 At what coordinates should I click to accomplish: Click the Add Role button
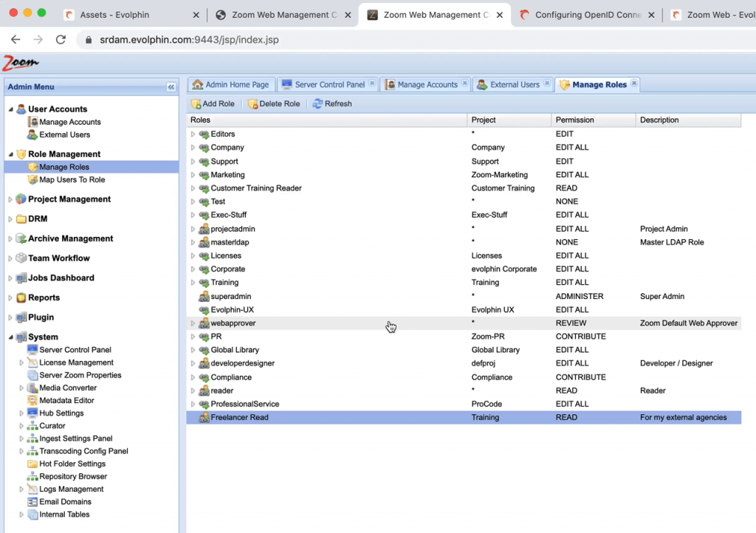coord(213,103)
